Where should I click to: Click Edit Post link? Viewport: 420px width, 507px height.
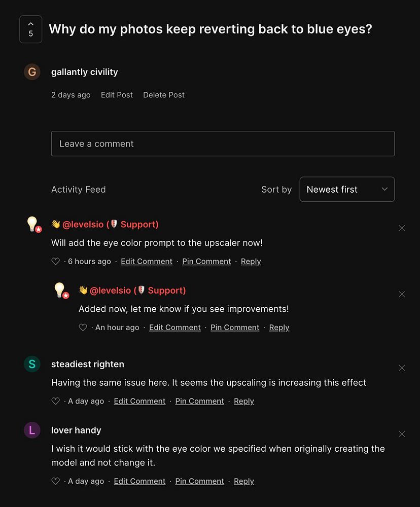coord(117,95)
